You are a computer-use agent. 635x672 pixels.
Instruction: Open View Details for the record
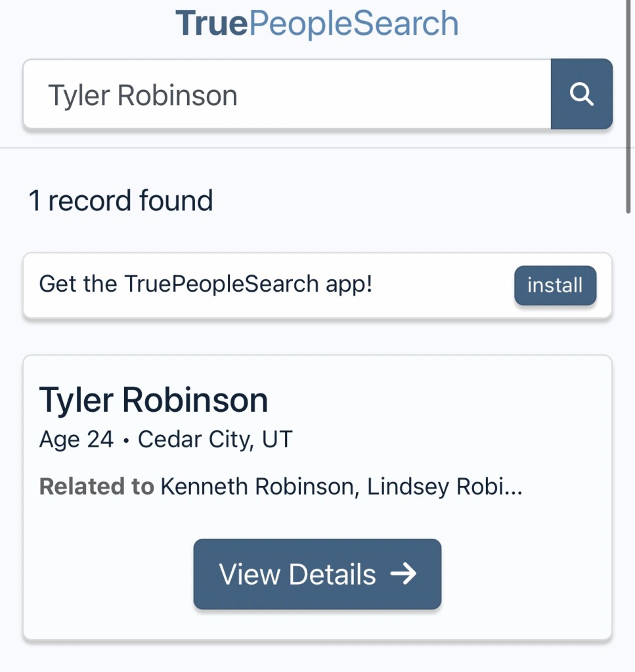point(317,573)
